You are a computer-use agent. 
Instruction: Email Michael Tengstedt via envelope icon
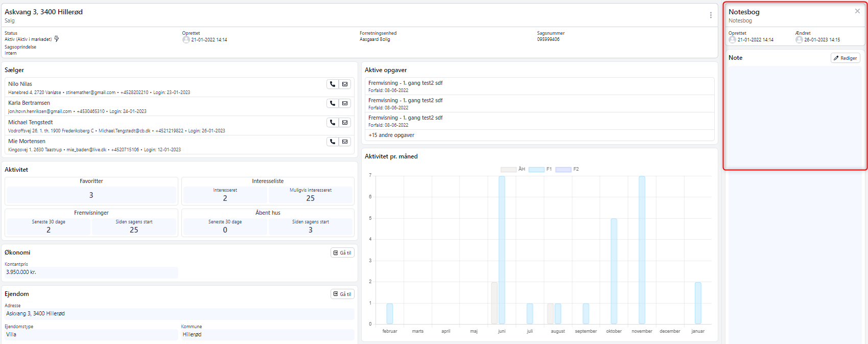pos(345,123)
